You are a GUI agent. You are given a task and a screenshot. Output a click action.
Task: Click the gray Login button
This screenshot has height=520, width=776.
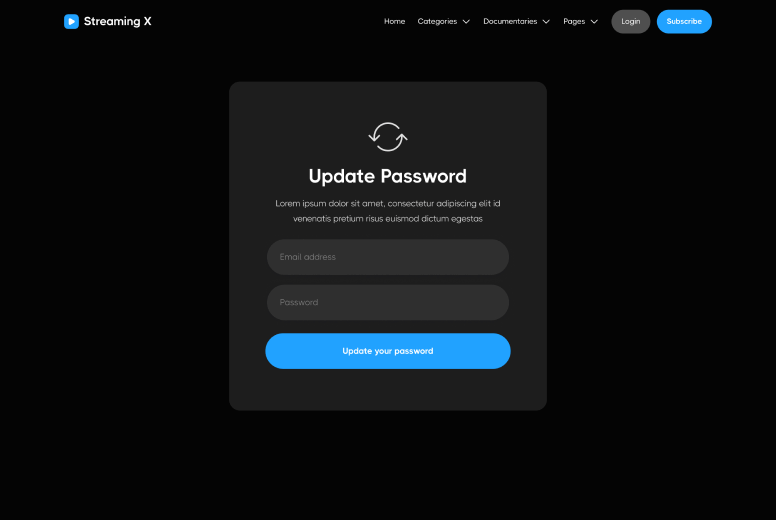[630, 21]
